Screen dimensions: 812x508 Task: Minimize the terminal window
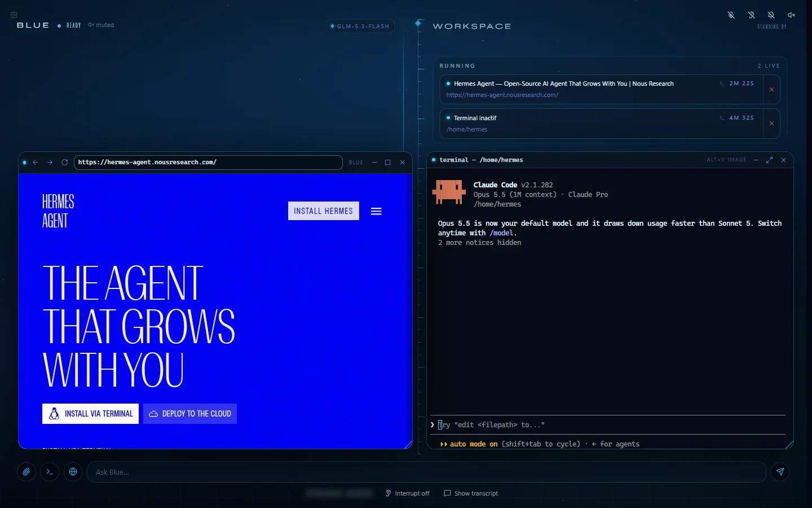756,160
